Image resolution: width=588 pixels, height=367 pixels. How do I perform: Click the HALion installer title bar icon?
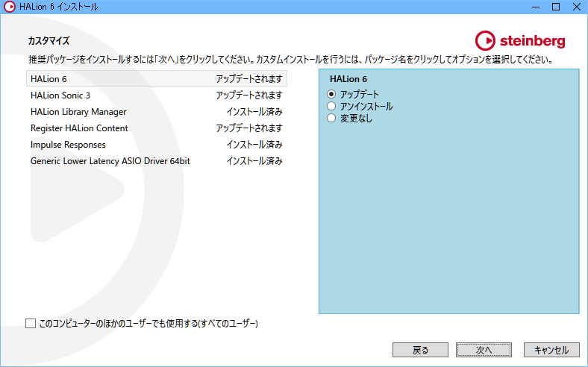[10, 7]
